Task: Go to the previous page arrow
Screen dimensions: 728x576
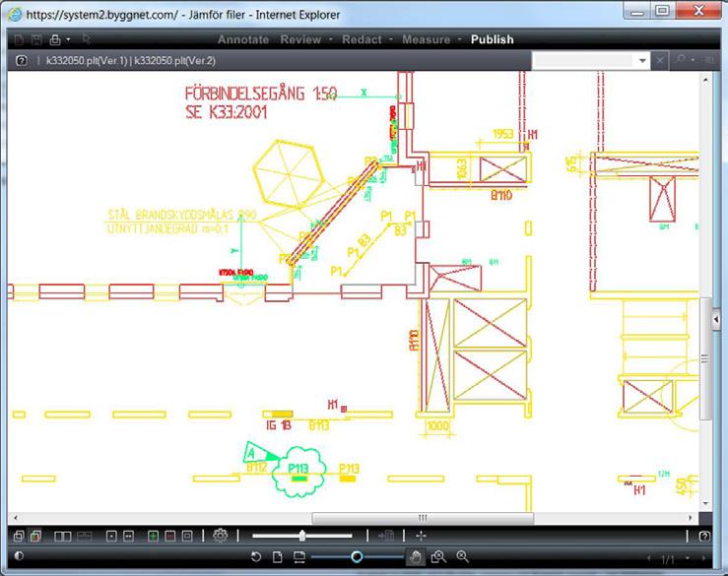Action: [x=649, y=558]
